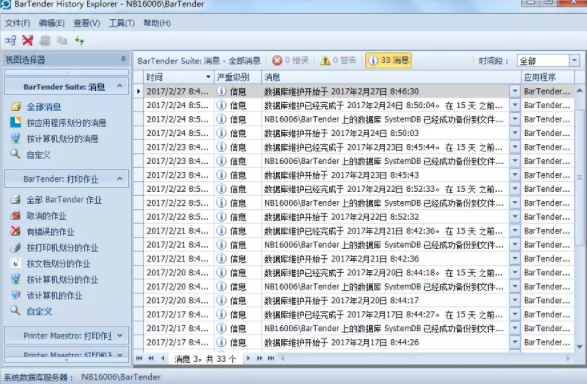Expand message dropdown in 2017/2/27 row

(515, 91)
